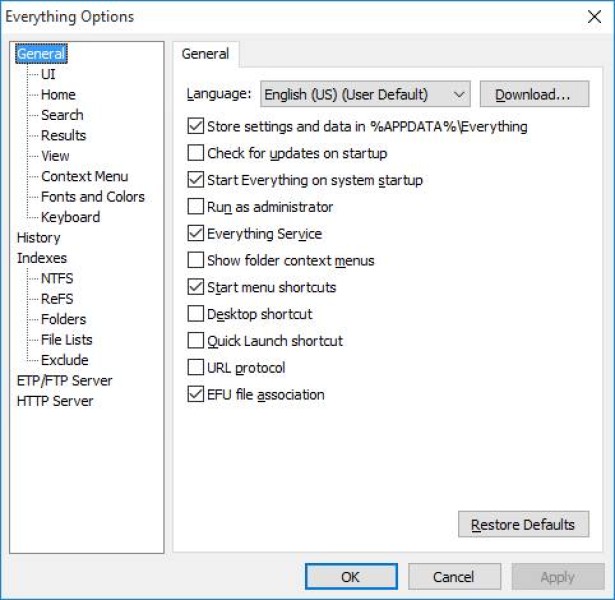This screenshot has width=615, height=600.
Task: Close the Everything Options dialog
Action: point(594,17)
